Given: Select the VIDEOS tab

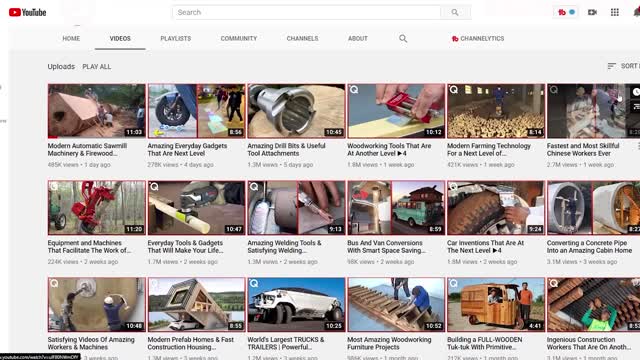Looking at the screenshot, I should point(120,38).
